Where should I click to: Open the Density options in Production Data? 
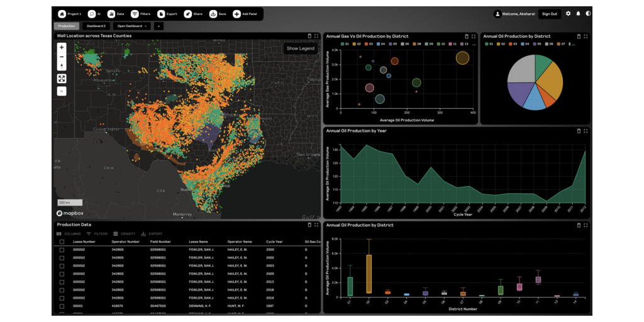pos(124,233)
